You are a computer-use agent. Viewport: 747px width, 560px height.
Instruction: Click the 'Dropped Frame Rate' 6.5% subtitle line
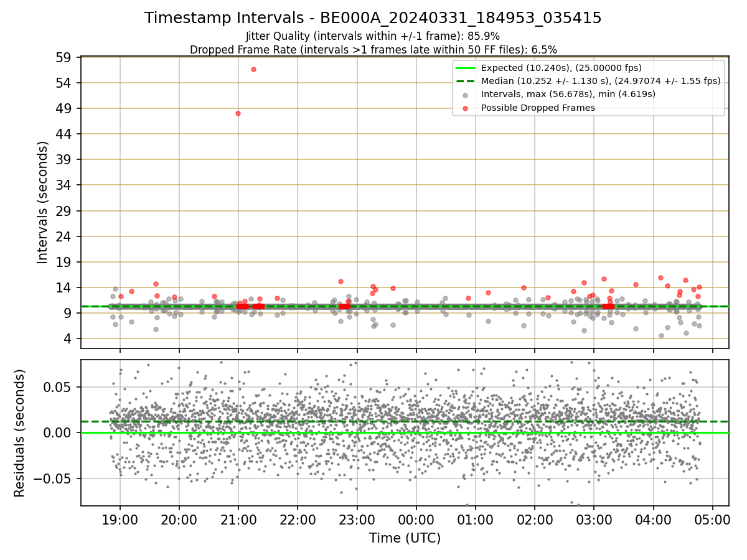(373, 49)
